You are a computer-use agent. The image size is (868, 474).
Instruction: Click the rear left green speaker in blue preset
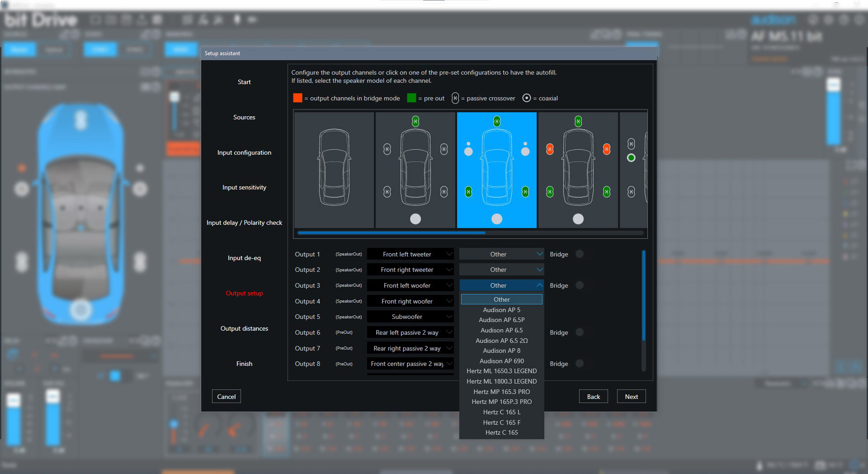click(469, 192)
